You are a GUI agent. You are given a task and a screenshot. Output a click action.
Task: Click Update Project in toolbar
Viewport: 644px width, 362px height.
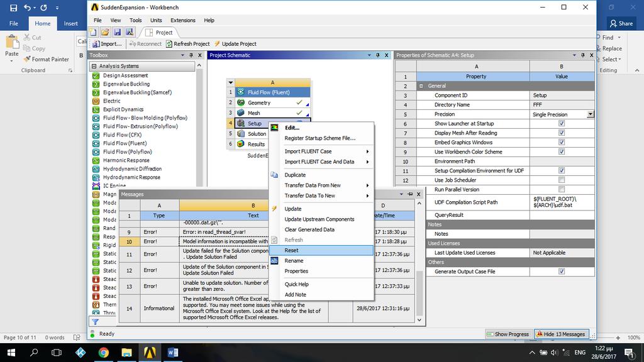click(235, 44)
